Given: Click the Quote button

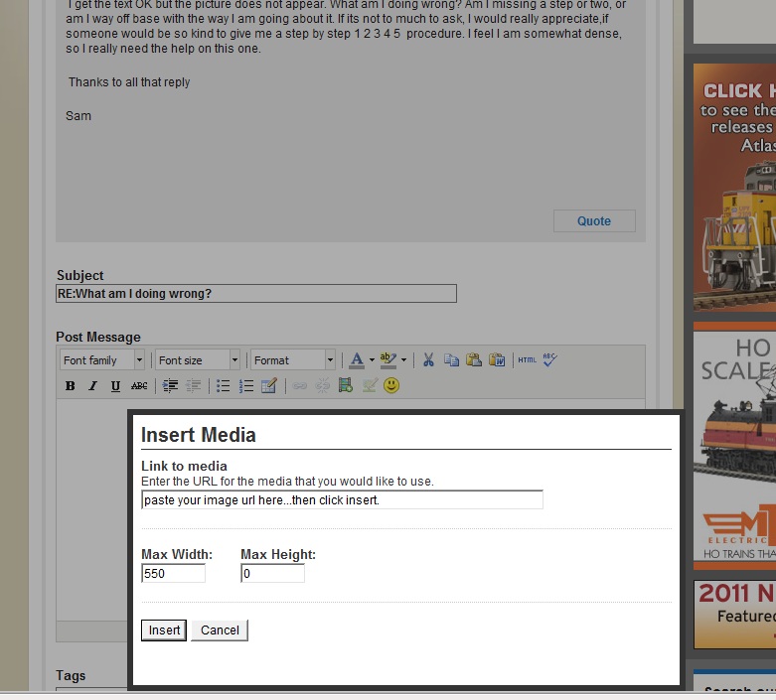Looking at the screenshot, I should click(x=593, y=221).
